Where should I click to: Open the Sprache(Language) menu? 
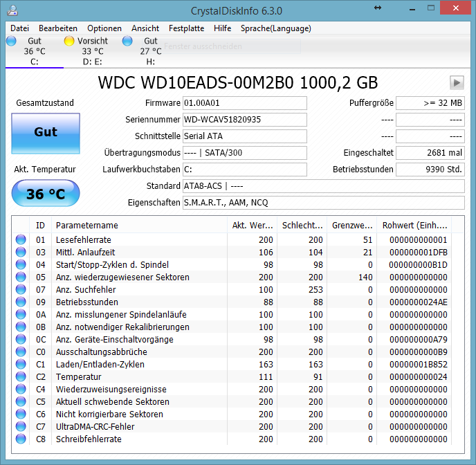[x=275, y=28]
